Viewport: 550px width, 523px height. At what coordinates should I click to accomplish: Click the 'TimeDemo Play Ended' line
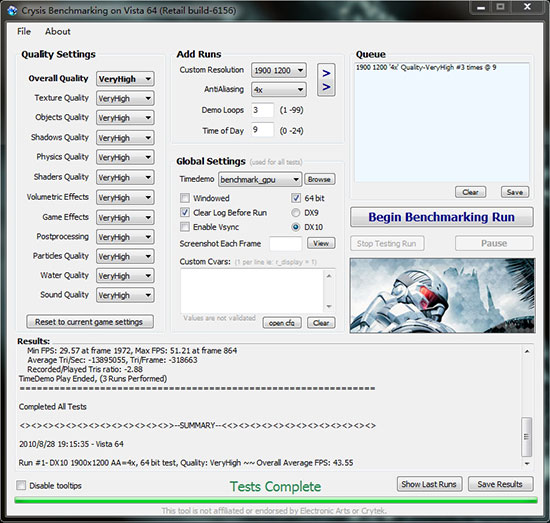[93, 379]
